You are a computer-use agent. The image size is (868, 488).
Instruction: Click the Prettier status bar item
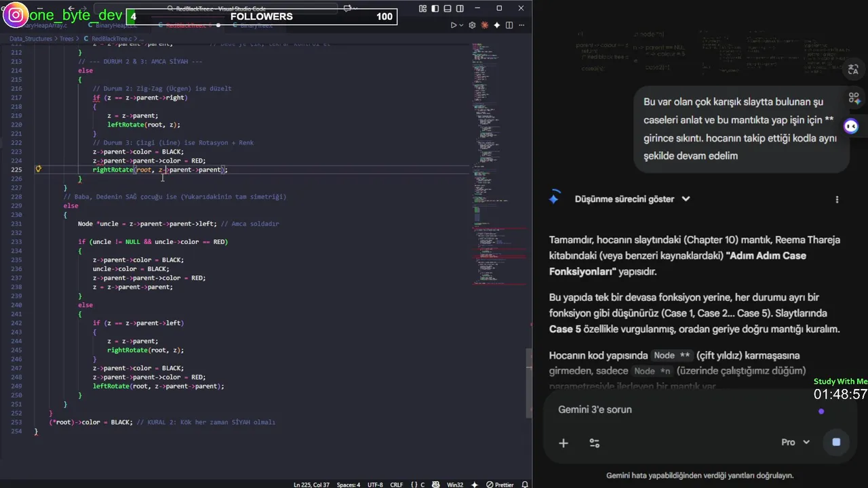[498, 485]
